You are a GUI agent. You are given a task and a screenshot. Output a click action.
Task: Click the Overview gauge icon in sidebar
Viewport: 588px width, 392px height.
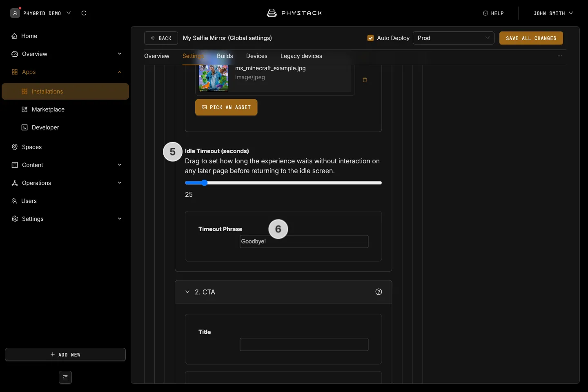coord(15,54)
